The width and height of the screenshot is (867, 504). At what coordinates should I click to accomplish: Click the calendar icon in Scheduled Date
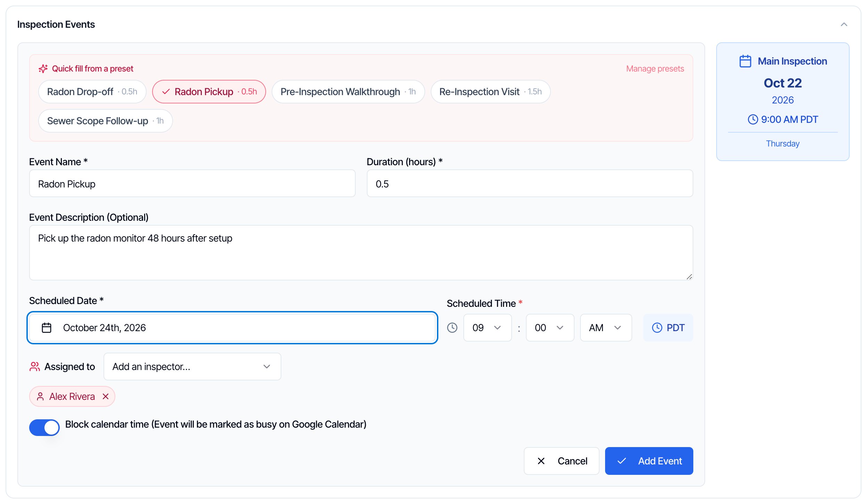(47, 328)
